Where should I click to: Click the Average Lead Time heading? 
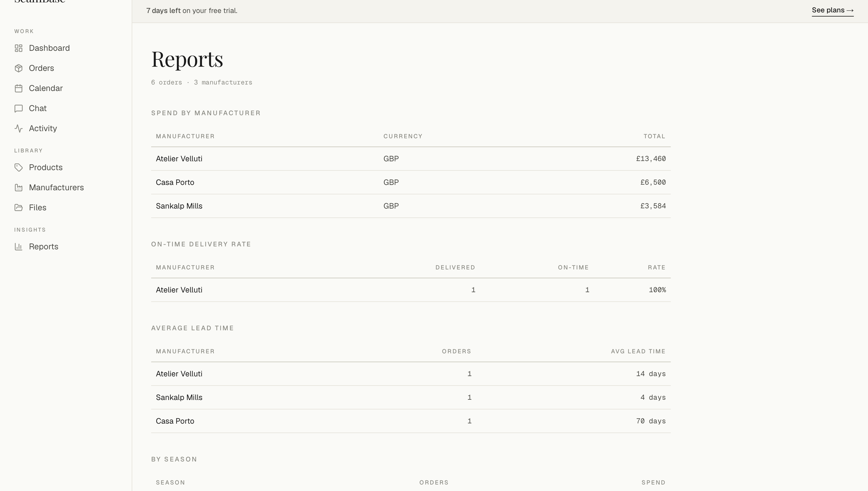click(192, 328)
